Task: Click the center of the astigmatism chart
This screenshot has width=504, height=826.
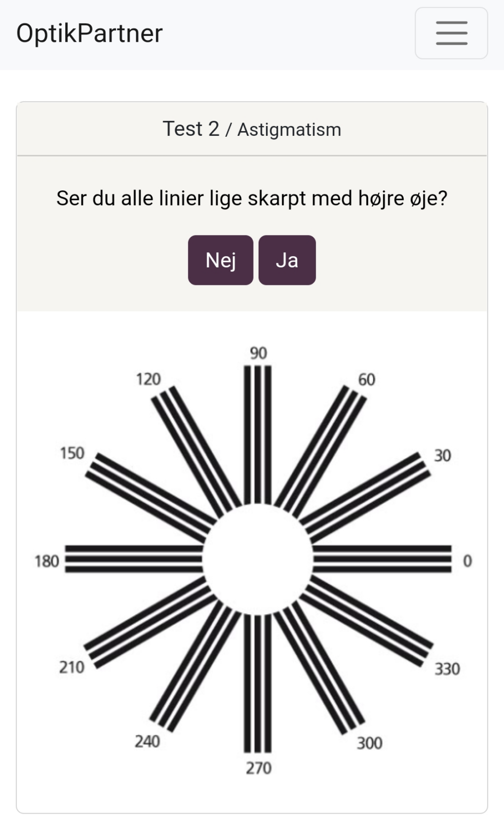Action: pos(258,561)
